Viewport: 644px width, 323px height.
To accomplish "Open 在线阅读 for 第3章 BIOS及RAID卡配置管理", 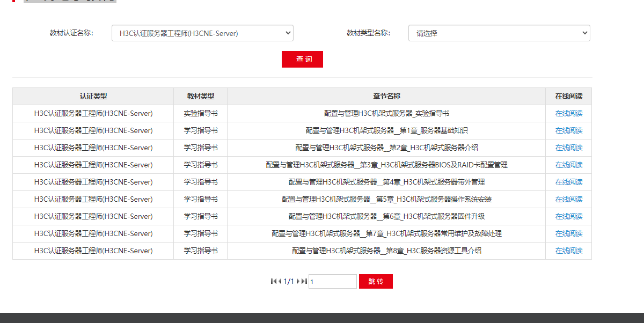I will coord(569,165).
